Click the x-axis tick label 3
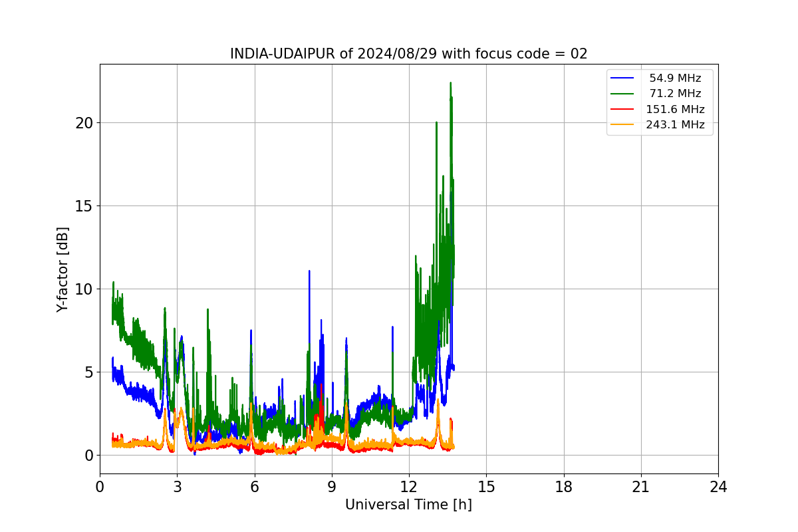This screenshot has width=798, height=532. coord(177,487)
